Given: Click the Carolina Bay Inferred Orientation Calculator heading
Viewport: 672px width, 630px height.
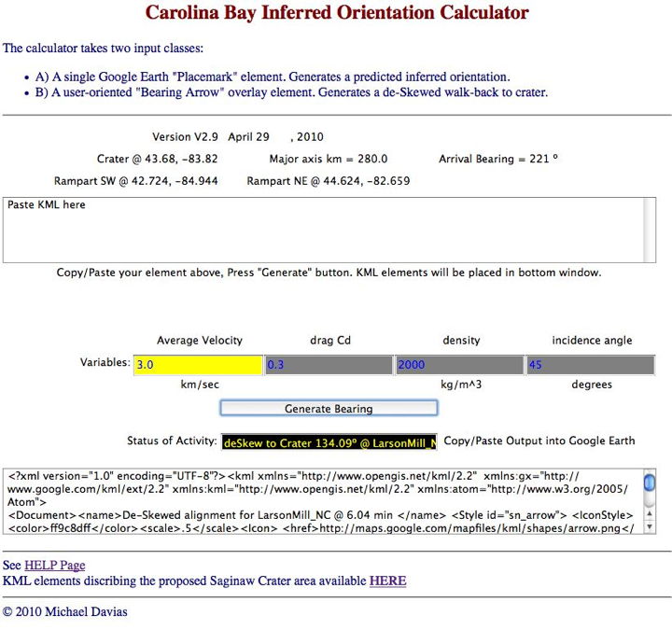Looking at the screenshot, I should coord(336,13).
